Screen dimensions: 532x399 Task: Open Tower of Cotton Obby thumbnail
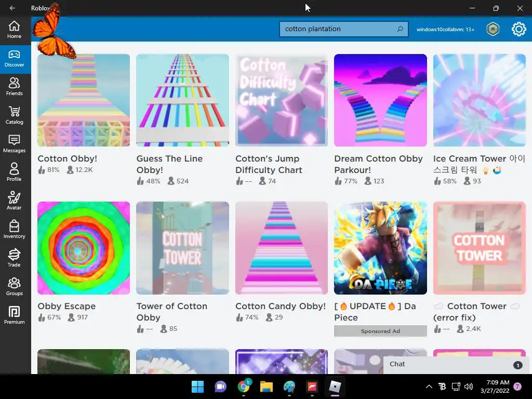(x=182, y=248)
